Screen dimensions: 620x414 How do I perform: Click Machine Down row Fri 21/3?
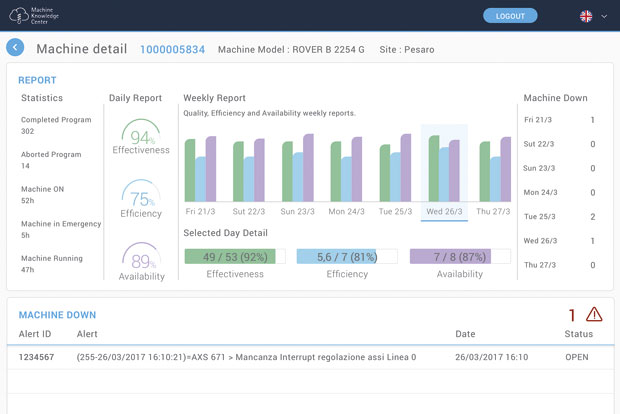[x=559, y=120]
